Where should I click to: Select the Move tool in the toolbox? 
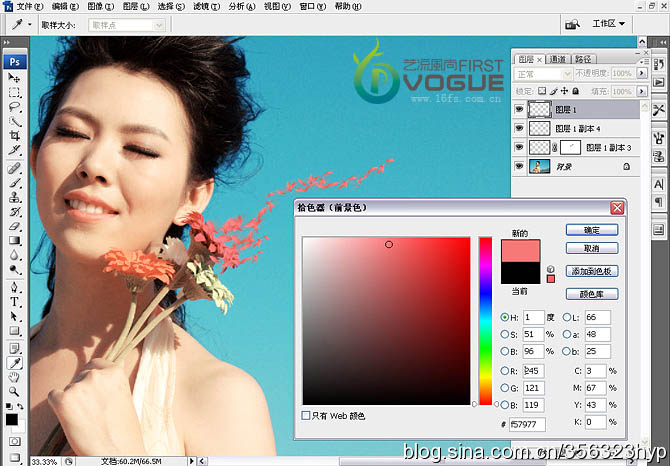(15, 78)
